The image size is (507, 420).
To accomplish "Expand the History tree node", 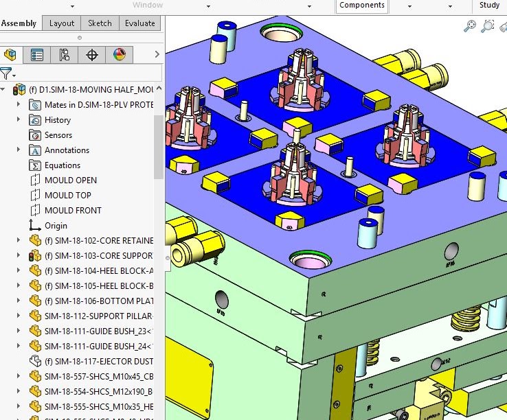I will click(x=19, y=120).
